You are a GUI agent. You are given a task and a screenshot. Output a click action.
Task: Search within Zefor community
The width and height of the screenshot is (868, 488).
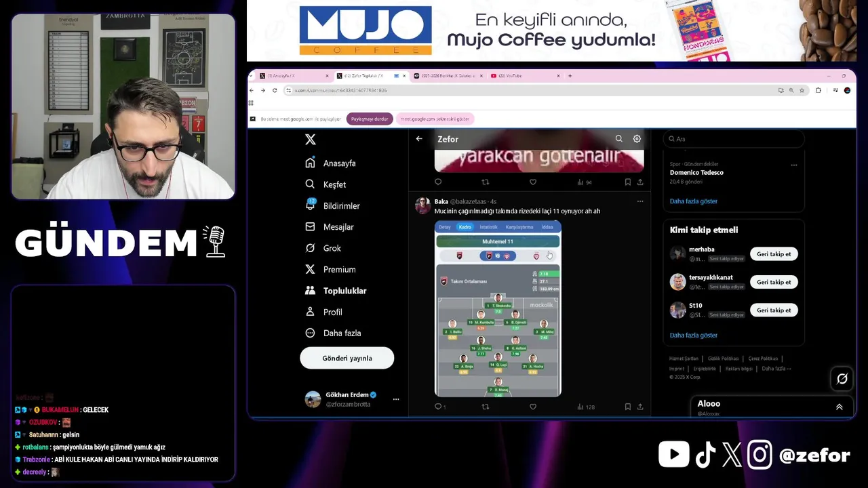pos(618,138)
